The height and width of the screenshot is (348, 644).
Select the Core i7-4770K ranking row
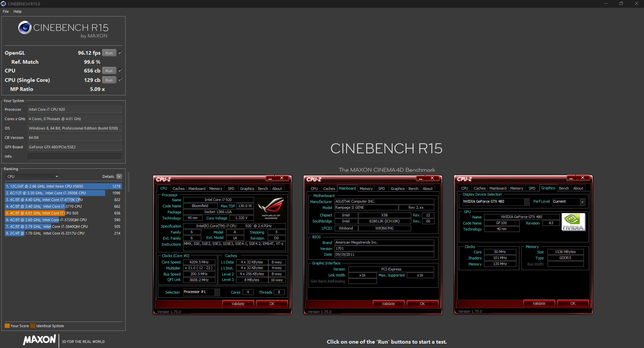click(63, 200)
